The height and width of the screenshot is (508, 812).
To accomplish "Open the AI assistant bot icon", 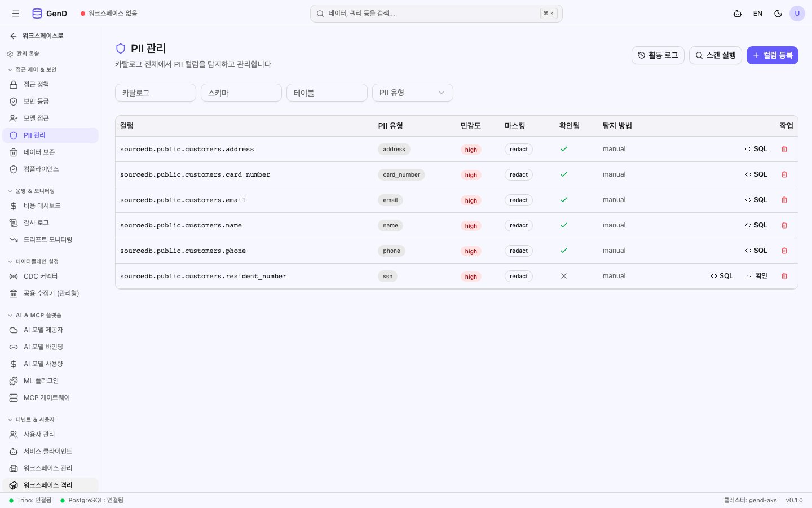I will (738, 14).
